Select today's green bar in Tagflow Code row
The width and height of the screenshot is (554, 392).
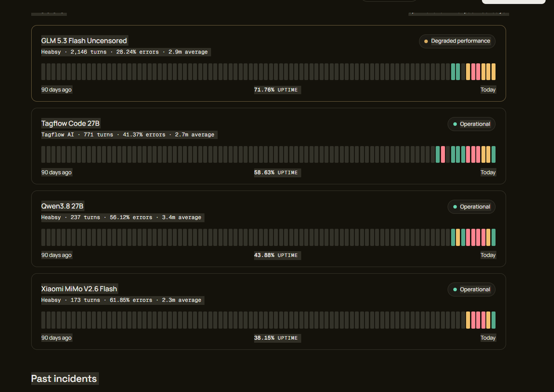coord(493,154)
